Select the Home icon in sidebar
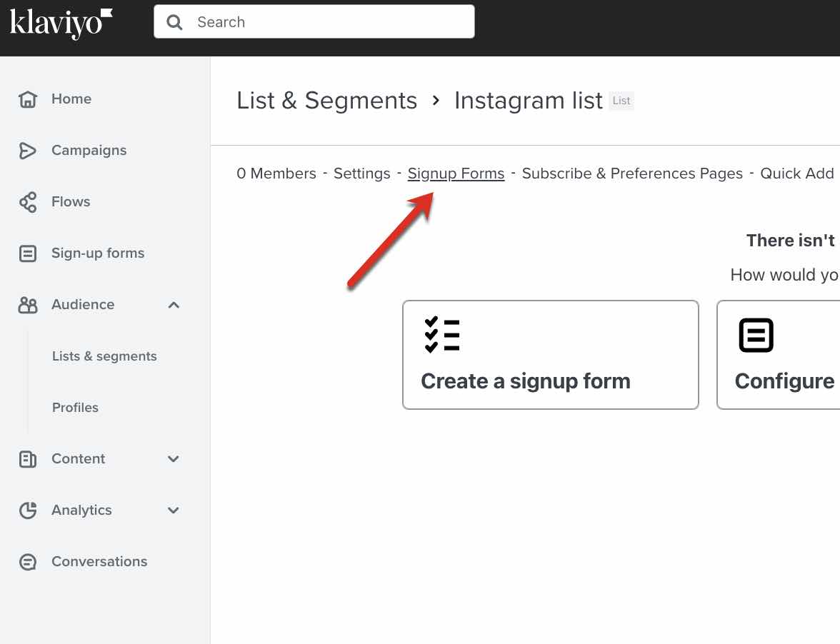The image size is (840, 644). [x=27, y=99]
